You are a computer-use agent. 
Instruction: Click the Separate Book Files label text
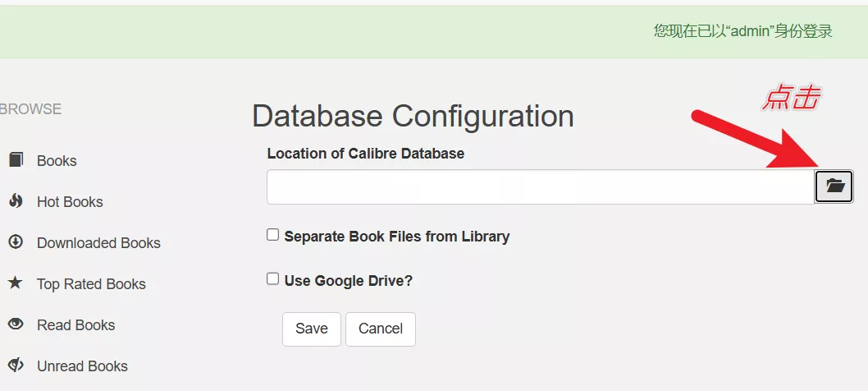tap(397, 237)
